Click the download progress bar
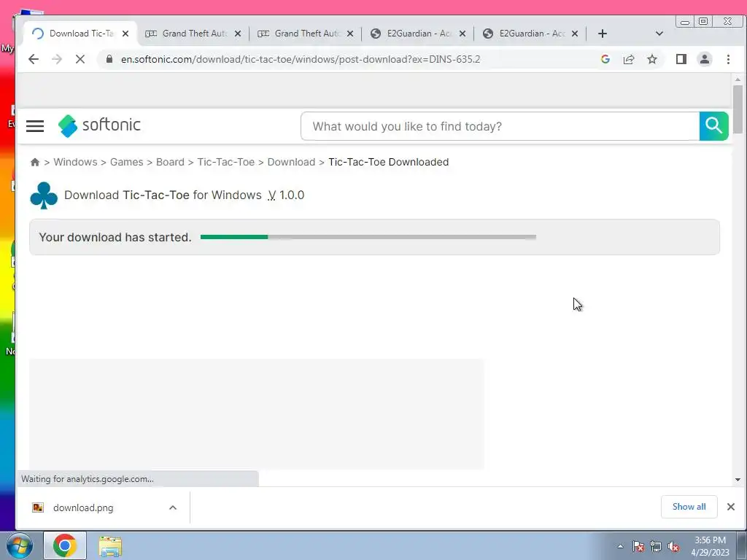The image size is (747, 560). [368, 237]
